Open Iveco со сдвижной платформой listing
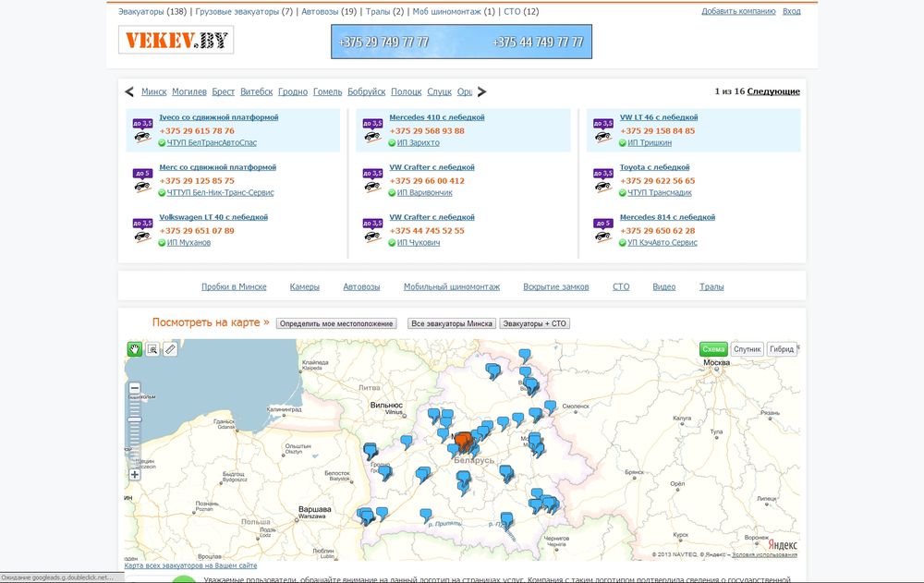Image resolution: width=924 pixels, height=583 pixels. pyautogui.click(x=219, y=117)
